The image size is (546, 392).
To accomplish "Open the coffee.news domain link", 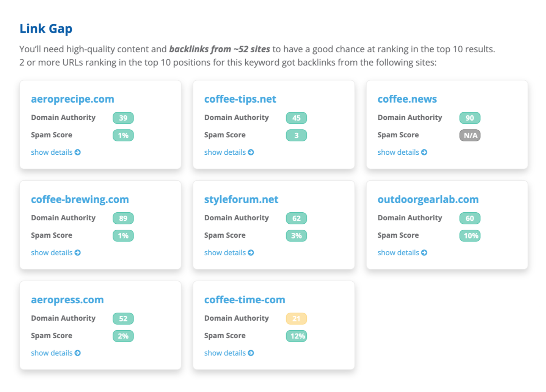I will coord(407,99).
